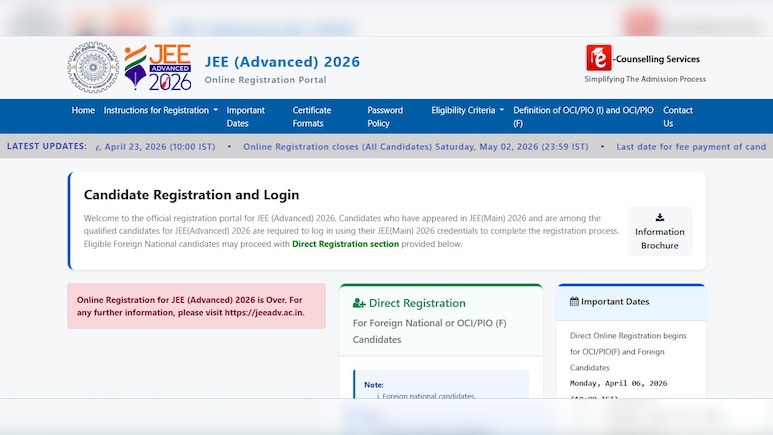Click 'Direct Online Registration begins' date entry
773x435 pixels.
pos(628,351)
